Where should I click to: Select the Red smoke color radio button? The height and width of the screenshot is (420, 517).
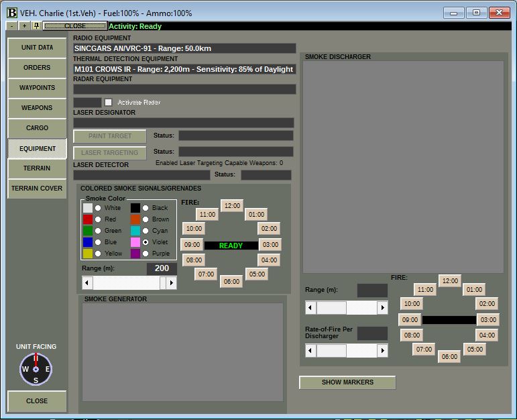(98, 219)
